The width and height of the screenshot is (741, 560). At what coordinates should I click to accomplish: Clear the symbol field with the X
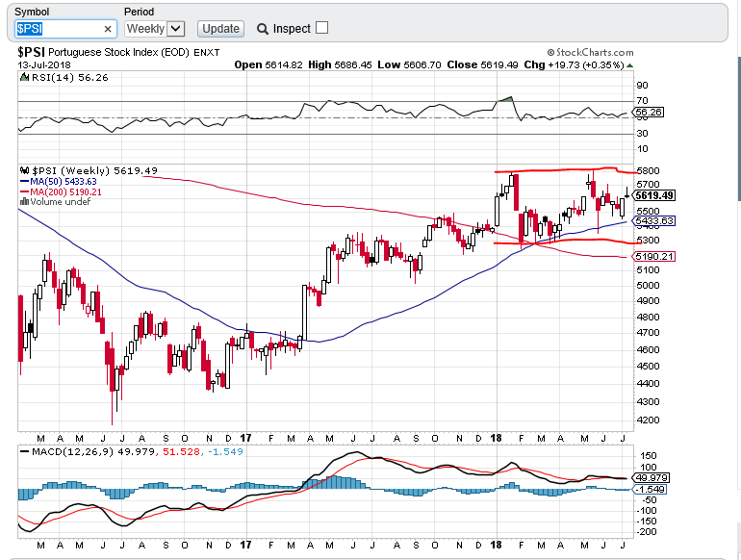107,29
